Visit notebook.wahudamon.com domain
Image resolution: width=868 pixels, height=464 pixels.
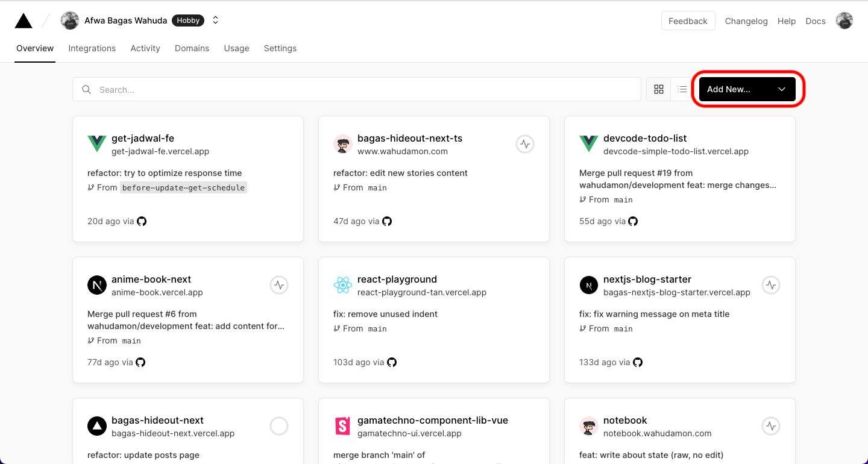658,433
